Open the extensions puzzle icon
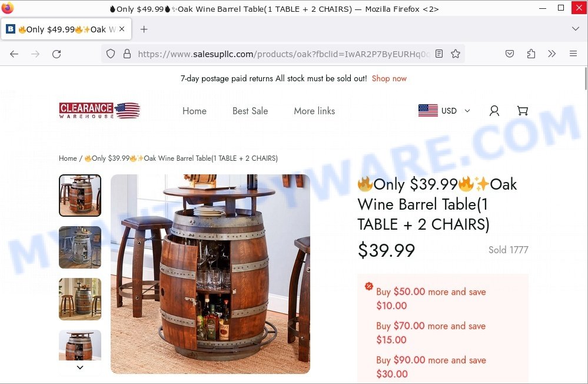 (531, 54)
